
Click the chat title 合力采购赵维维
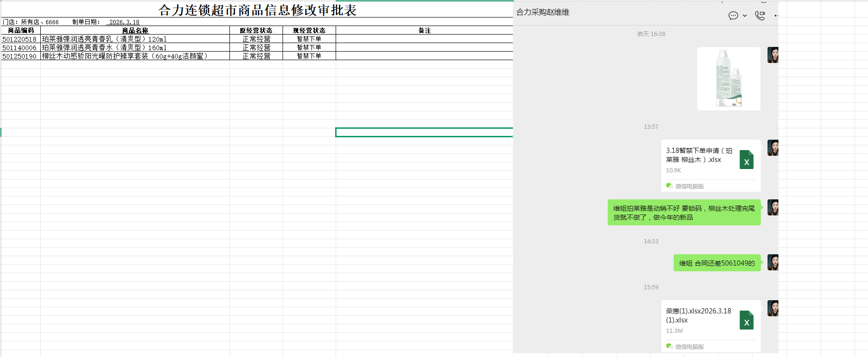click(543, 12)
